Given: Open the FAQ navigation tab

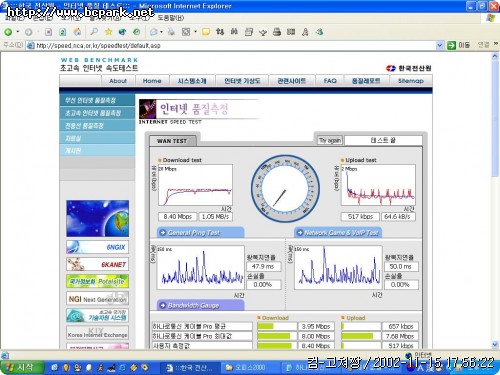Looking at the screenshot, I should (330, 81).
